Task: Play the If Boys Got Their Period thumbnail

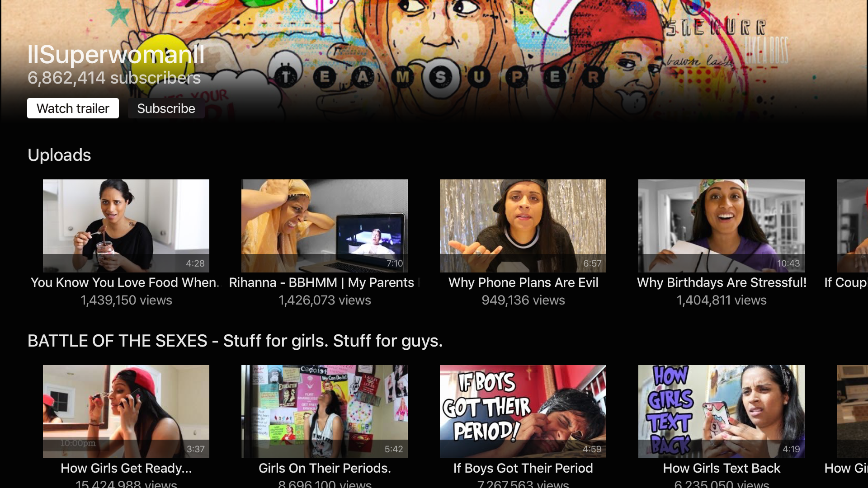Action: pyautogui.click(x=523, y=411)
